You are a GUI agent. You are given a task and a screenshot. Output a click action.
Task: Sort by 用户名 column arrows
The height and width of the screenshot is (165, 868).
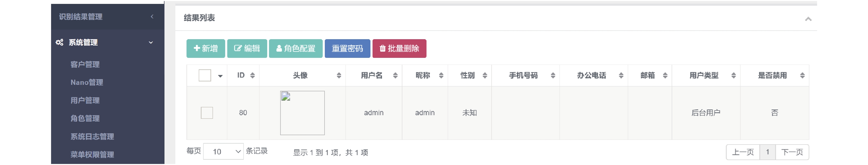[395, 75]
